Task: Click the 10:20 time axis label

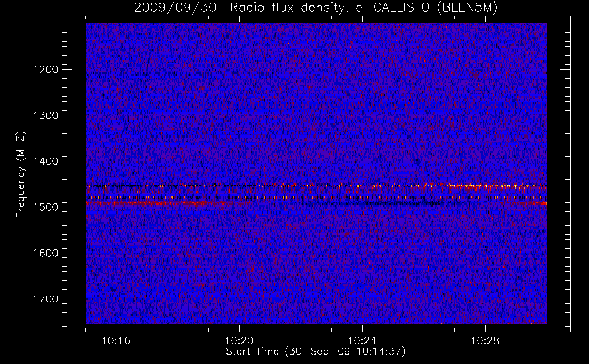Action: [x=239, y=341]
